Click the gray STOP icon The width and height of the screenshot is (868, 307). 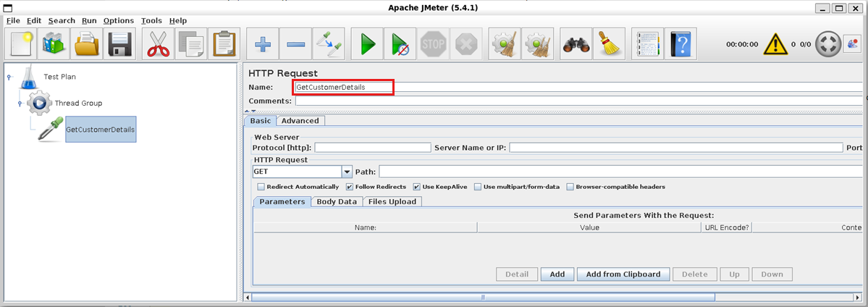pyautogui.click(x=434, y=43)
